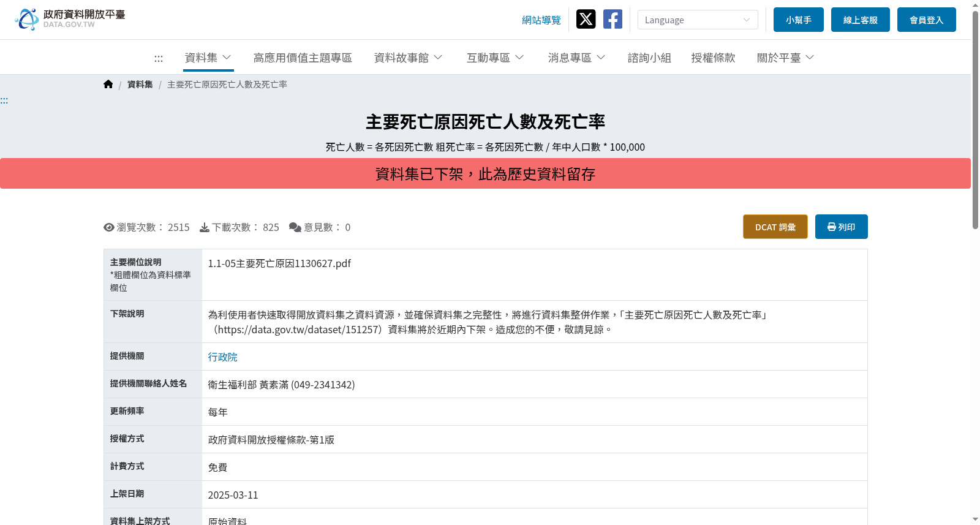Click the 列印 print button
Screen dimensions: 980x525
point(842,227)
